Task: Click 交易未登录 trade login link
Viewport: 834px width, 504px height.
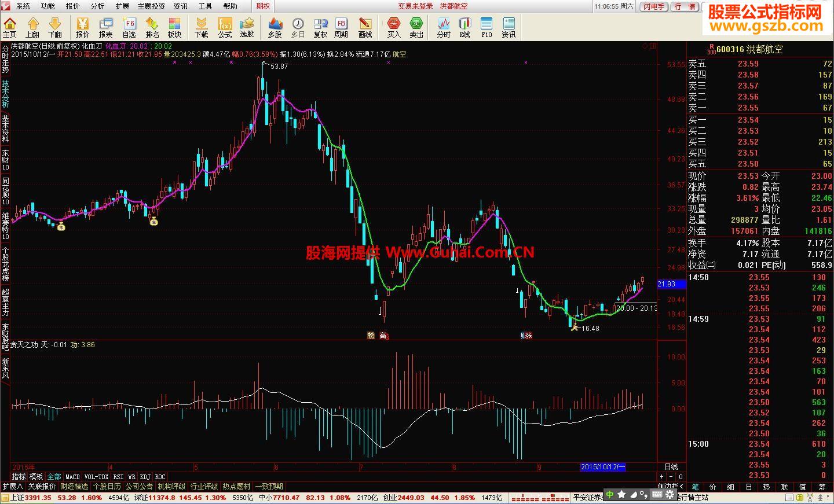Action: (415, 6)
